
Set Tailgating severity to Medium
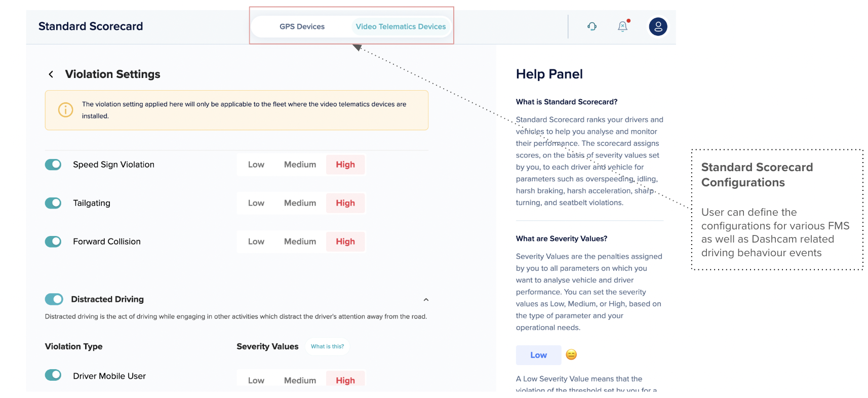(300, 203)
